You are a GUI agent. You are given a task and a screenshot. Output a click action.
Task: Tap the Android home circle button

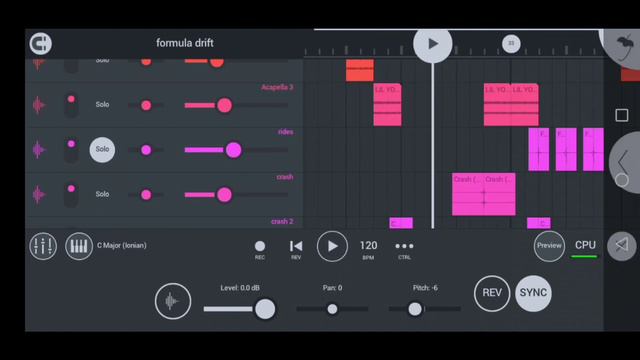622,180
